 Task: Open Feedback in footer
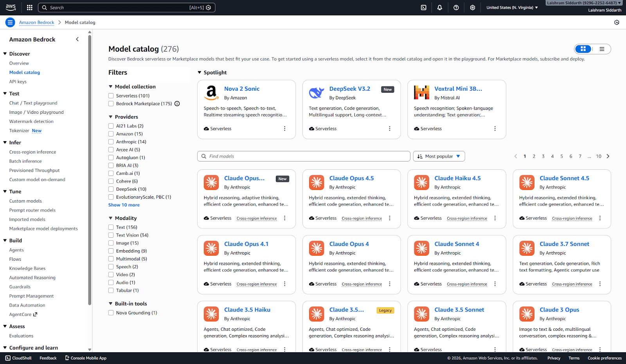click(48, 358)
